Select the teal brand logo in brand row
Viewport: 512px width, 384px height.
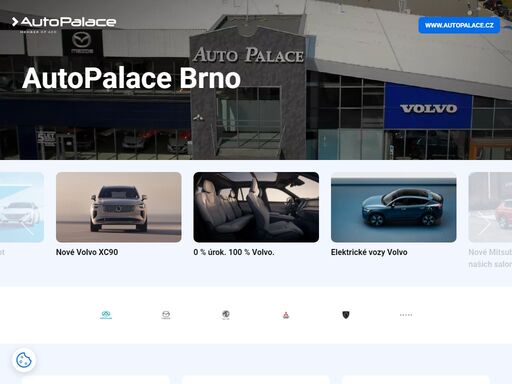(106, 315)
